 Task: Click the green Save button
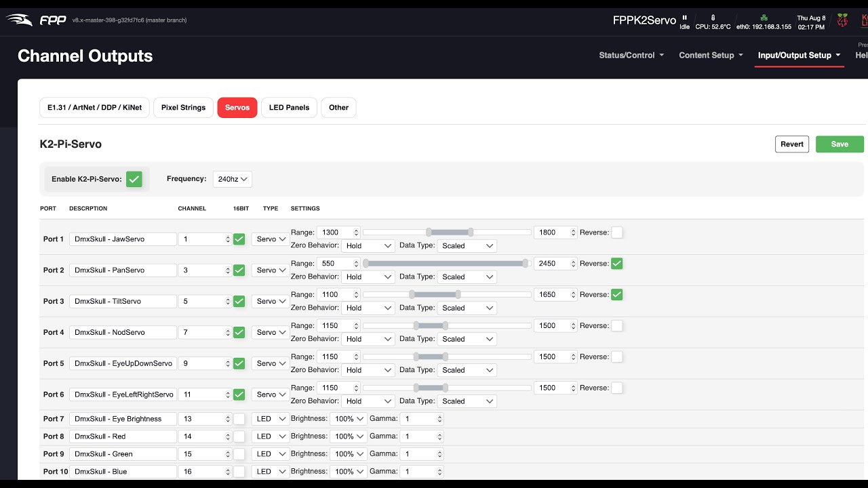click(840, 144)
